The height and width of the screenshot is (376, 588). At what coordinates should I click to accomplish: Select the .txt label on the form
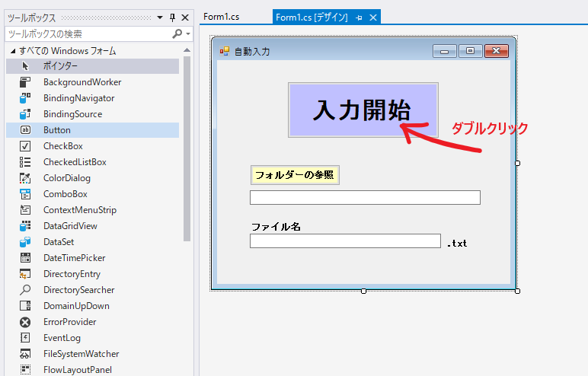[457, 244]
